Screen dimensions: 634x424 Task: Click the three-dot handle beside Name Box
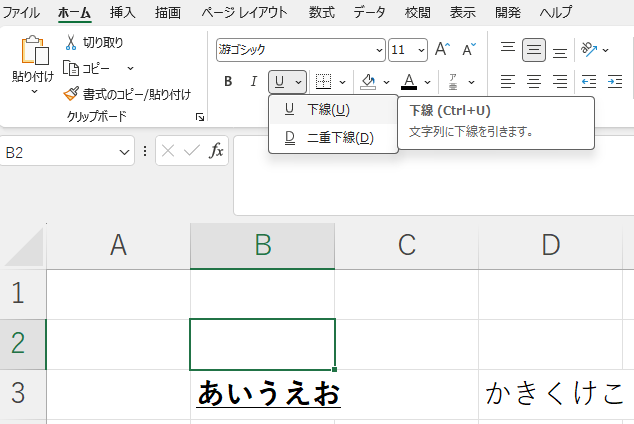(x=145, y=151)
